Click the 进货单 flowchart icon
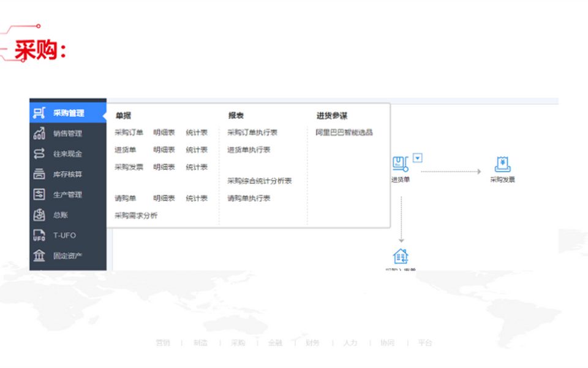Viewport: 588px width, 368px height. point(401,163)
